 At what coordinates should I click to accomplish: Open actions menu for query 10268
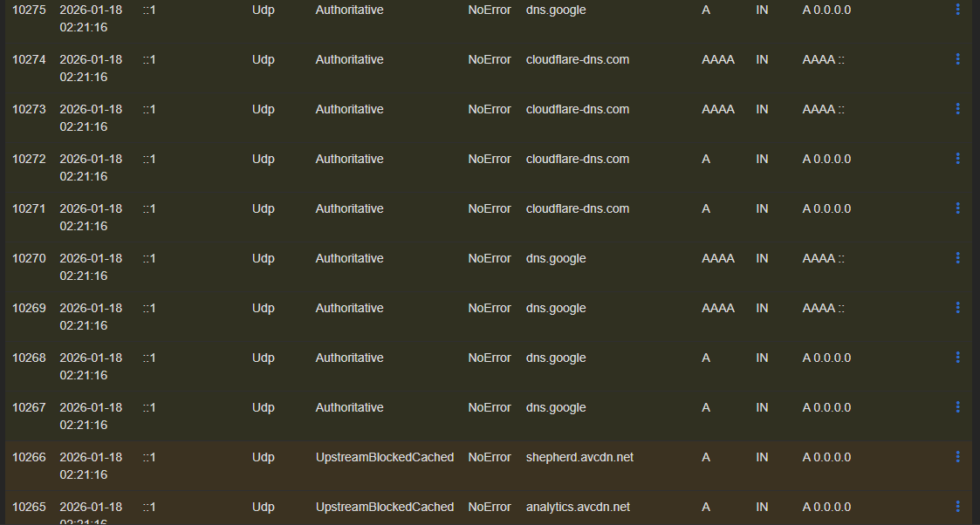pyautogui.click(x=957, y=357)
